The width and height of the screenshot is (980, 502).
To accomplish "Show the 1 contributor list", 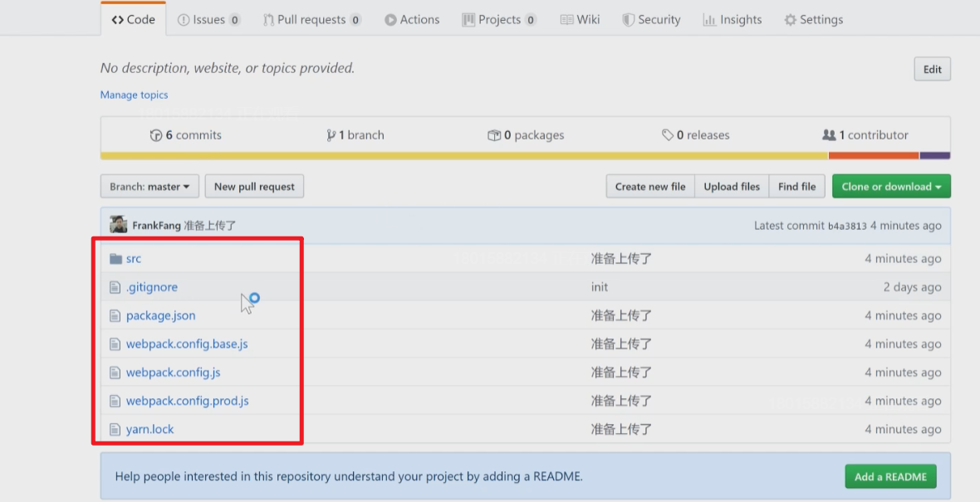I will click(865, 135).
